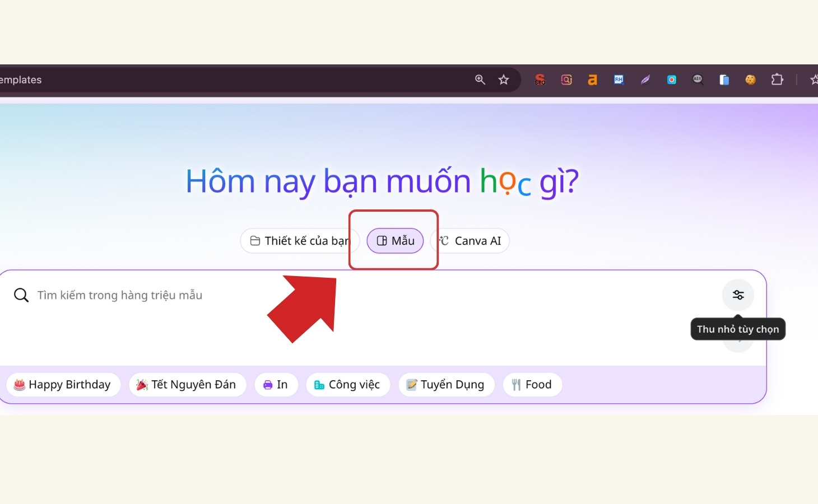Switch to the Mẫu tab
This screenshot has width=818, height=504.
394,241
